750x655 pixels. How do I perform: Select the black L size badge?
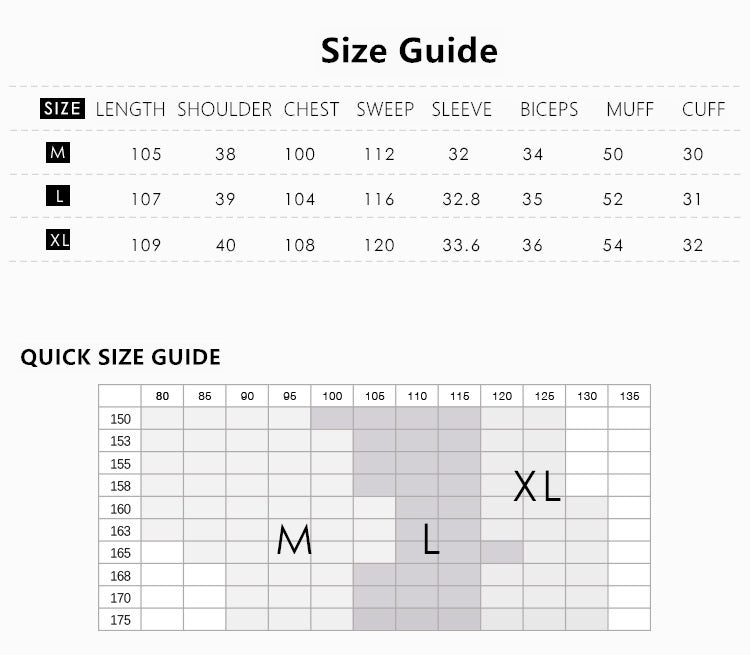pyautogui.click(x=58, y=196)
